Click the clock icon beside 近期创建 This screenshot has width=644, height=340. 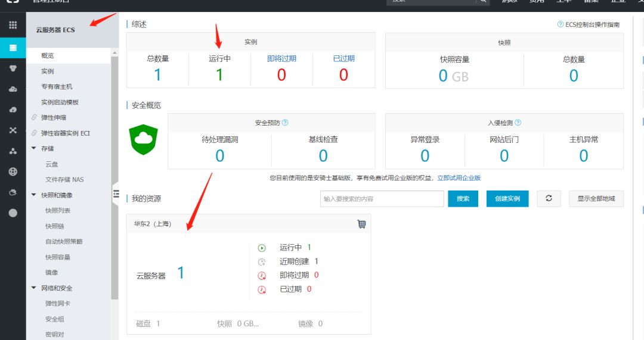262,261
